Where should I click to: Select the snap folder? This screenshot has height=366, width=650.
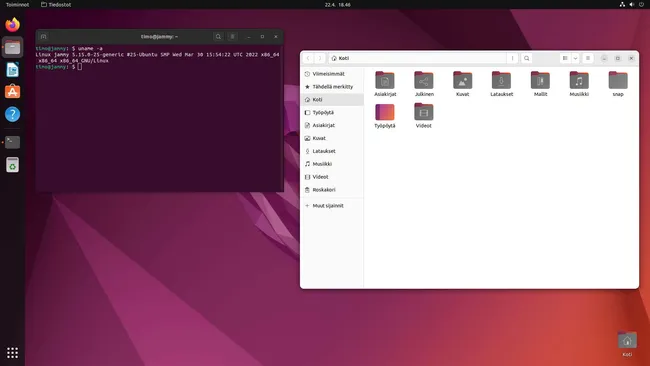click(x=618, y=84)
